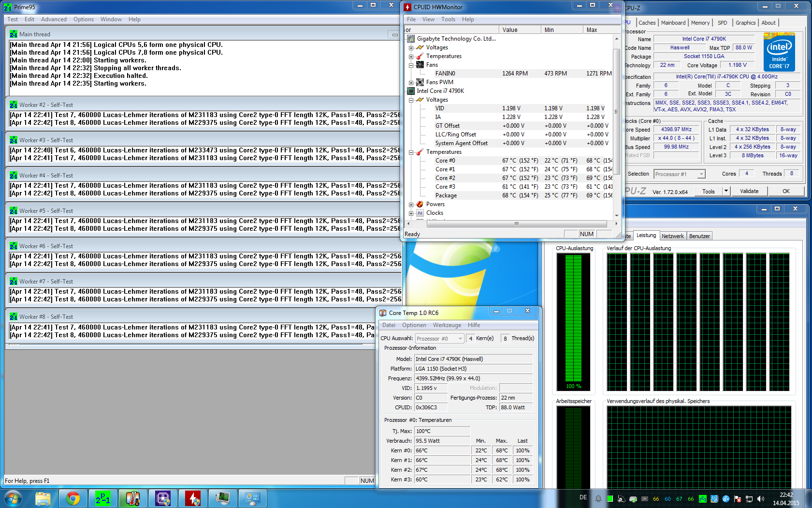Select the System Agent Offset row
Viewport: 812px width, 508px height.
click(x=510, y=143)
